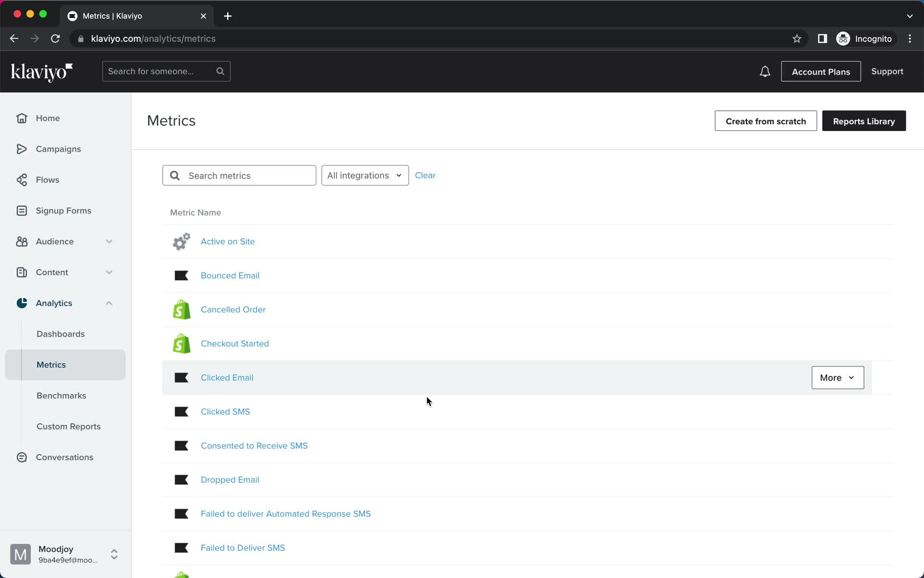The image size is (924, 578).
Task: Open the Checkout Started metric link
Action: (x=235, y=343)
